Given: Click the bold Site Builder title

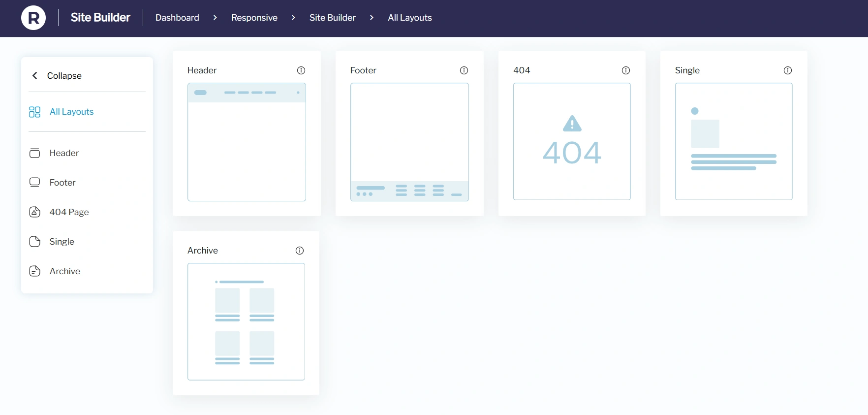Looking at the screenshot, I should [100, 18].
